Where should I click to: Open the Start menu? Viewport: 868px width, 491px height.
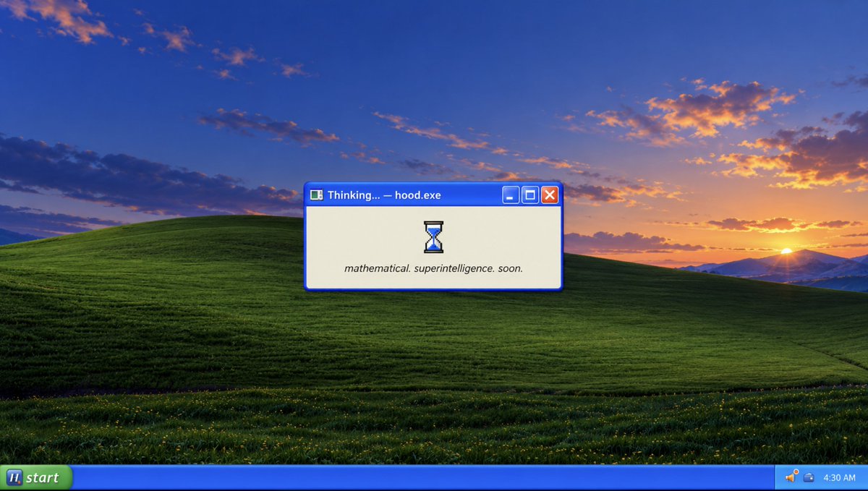(36, 477)
